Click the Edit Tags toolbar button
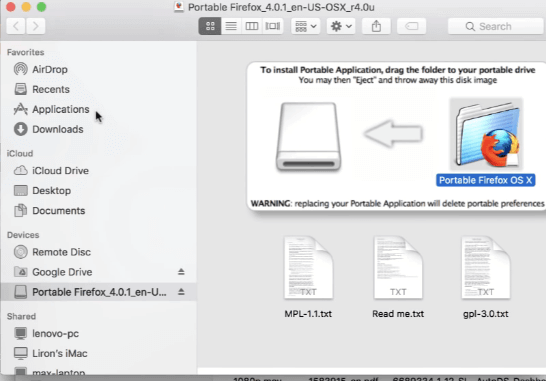 pyautogui.click(x=412, y=26)
